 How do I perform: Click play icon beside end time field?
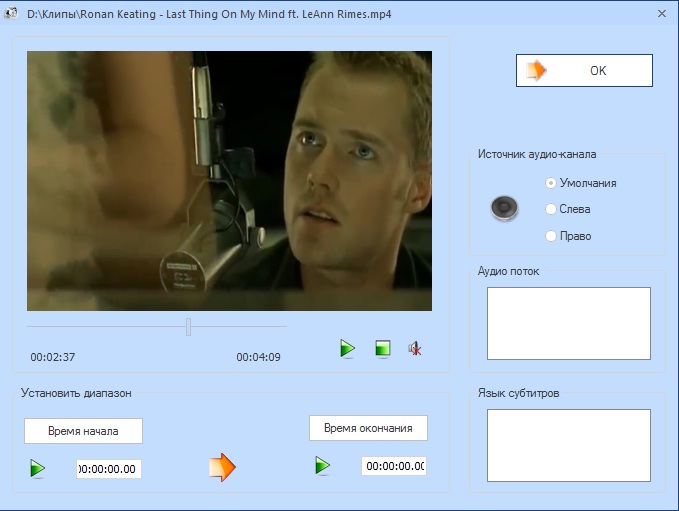323,465
